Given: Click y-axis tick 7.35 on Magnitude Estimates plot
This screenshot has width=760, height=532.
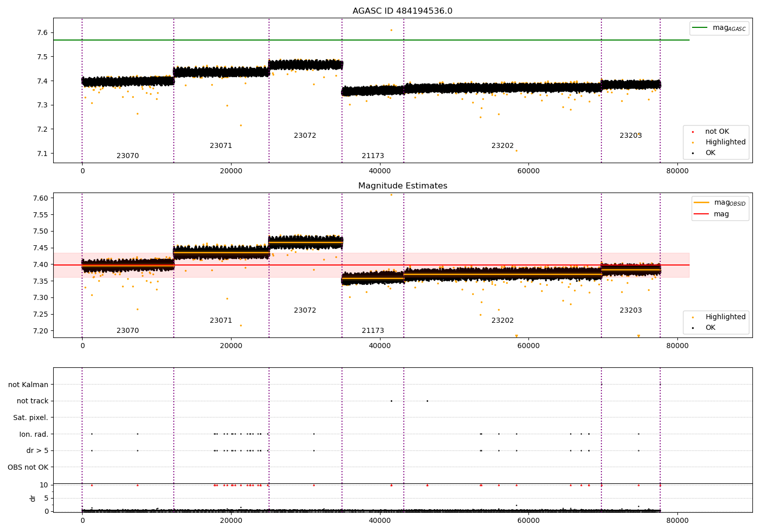Looking at the screenshot, I should pyautogui.click(x=41, y=281).
